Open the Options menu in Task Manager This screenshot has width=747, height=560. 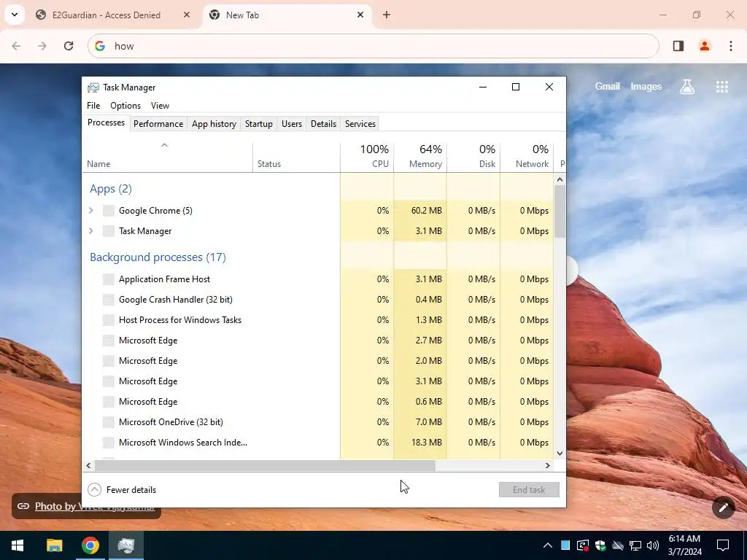pyautogui.click(x=125, y=106)
